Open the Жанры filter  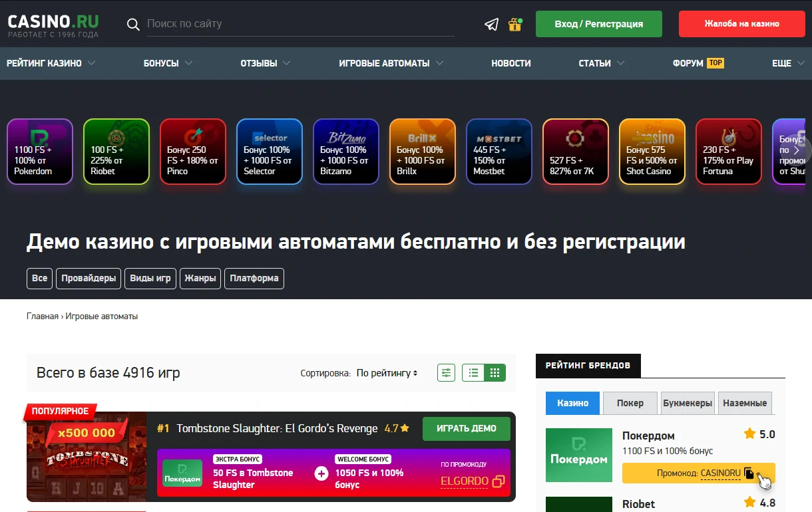coord(200,278)
